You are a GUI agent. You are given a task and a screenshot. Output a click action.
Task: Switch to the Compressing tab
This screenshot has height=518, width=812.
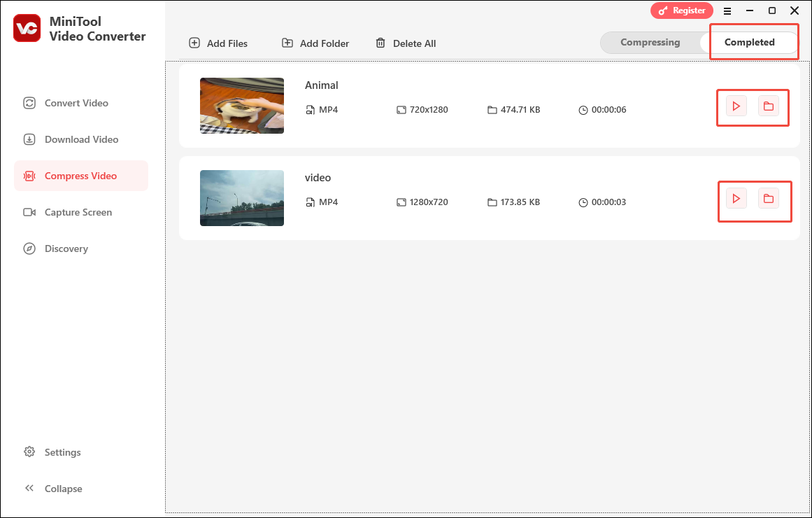[x=650, y=43]
